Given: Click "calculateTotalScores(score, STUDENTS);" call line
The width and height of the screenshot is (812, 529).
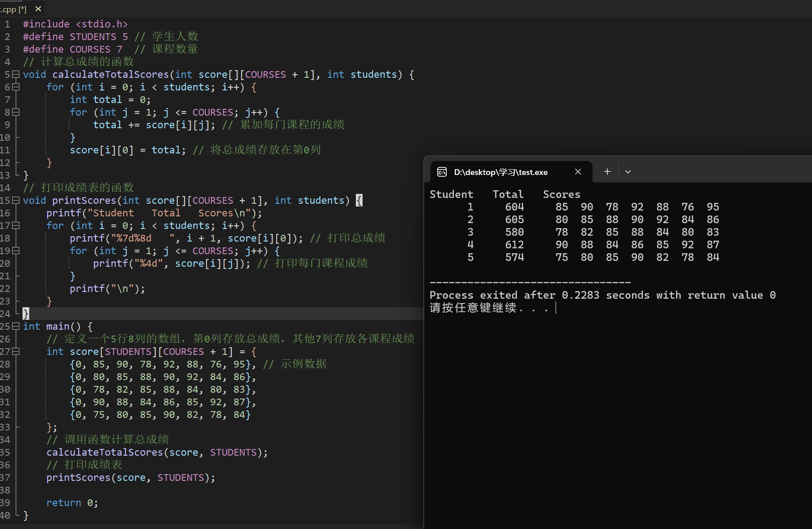Looking at the screenshot, I should click(x=157, y=452).
